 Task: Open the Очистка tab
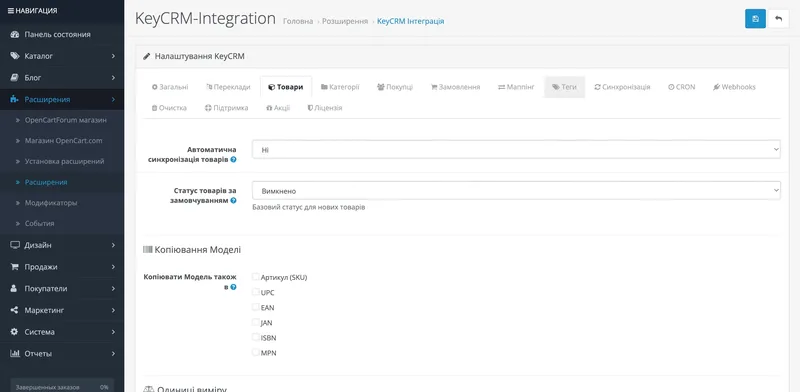169,108
